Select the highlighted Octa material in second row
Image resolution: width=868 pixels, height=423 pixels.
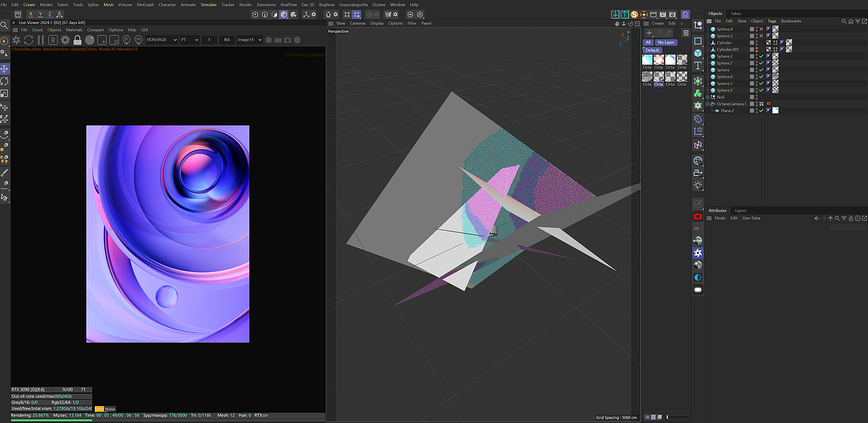(658, 79)
